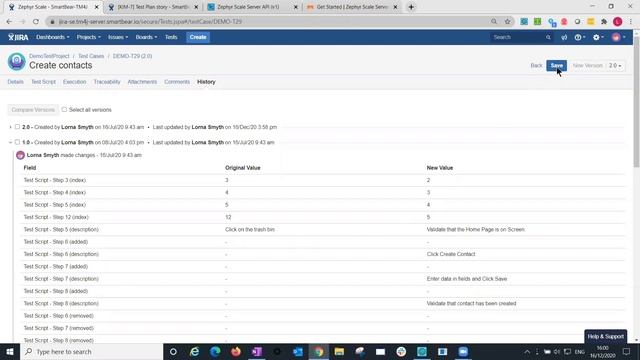Click the search magnifier in Jira header
640x360 pixels.
tap(548, 37)
